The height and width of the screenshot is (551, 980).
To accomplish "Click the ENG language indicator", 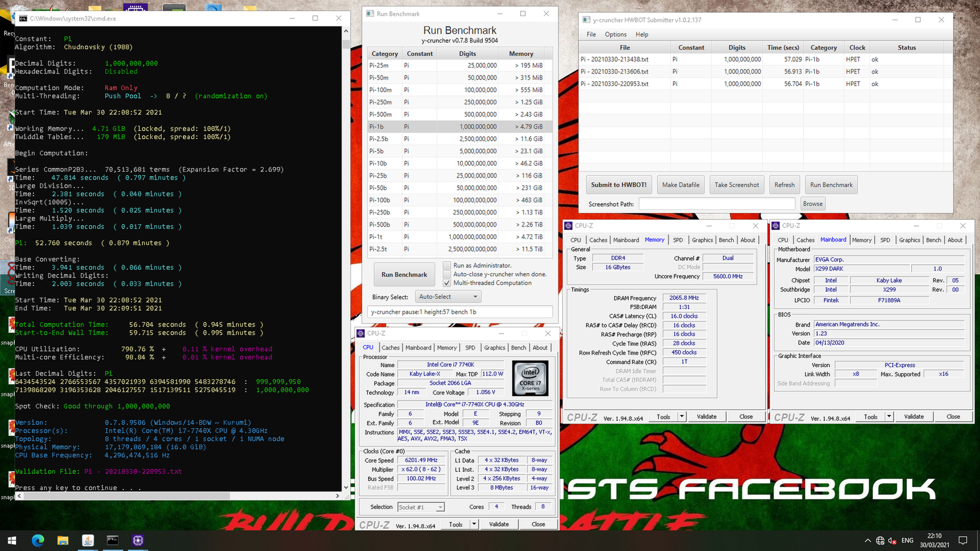I will (908, 541).
